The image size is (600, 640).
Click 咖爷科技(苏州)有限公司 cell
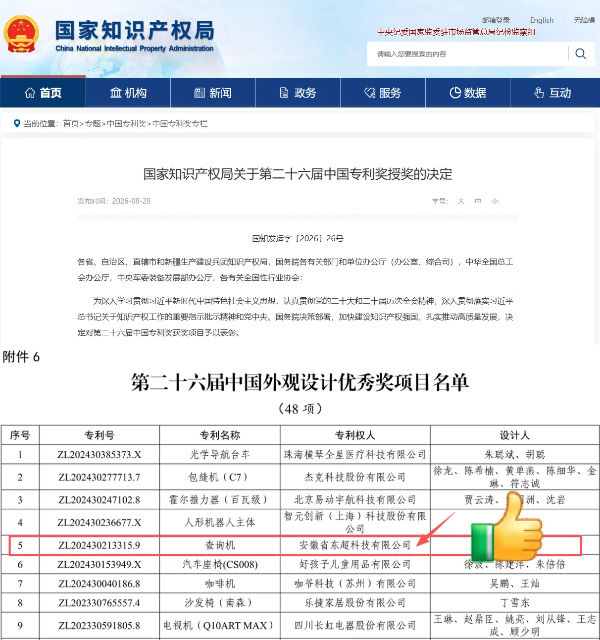tap(355, 584)
